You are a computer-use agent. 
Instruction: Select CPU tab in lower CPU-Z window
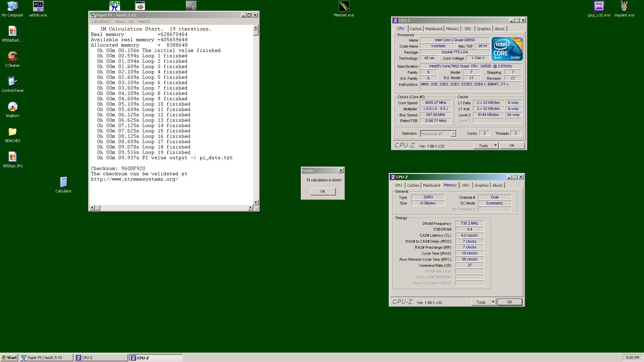[x=398, y=185]
